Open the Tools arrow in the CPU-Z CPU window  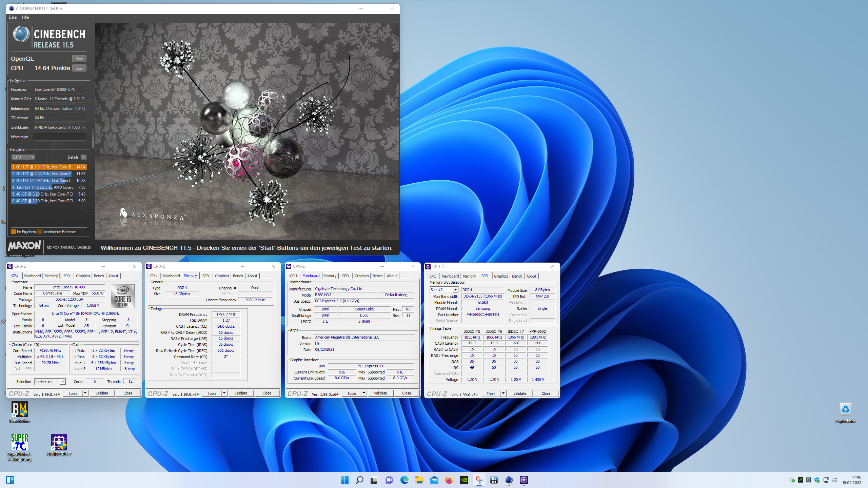[x=85, y=393]
